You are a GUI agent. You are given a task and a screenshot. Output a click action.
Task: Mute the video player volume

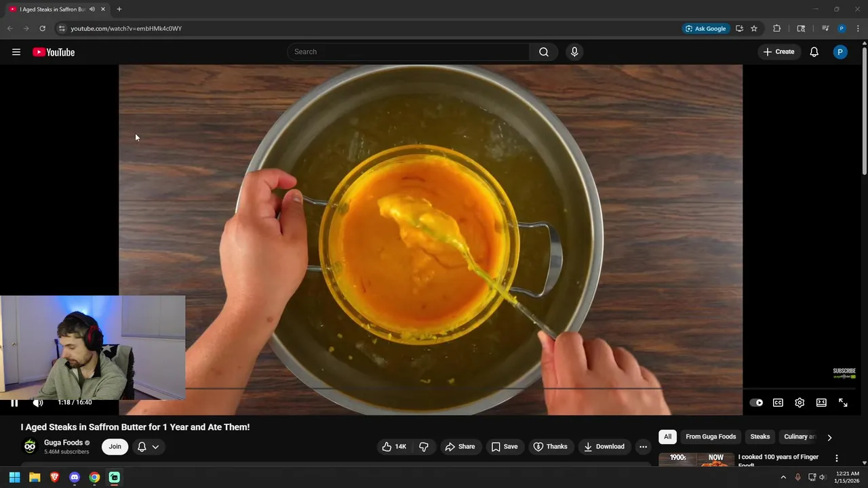tap(38, 403)
